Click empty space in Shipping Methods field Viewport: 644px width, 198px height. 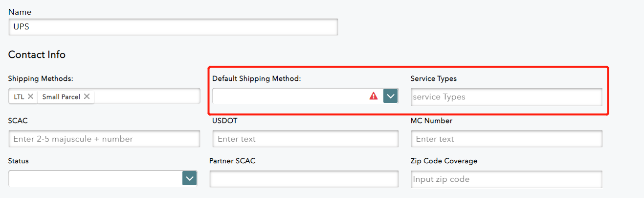(x=147, y=97)
